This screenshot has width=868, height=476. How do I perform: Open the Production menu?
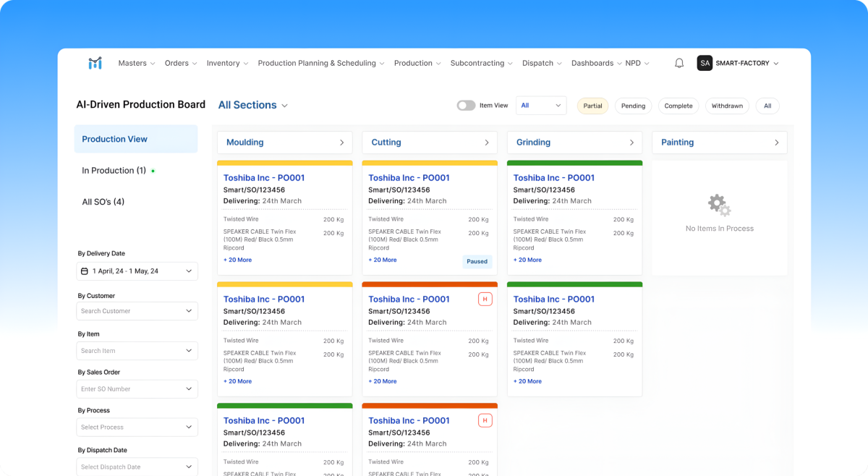pos(417,64)
